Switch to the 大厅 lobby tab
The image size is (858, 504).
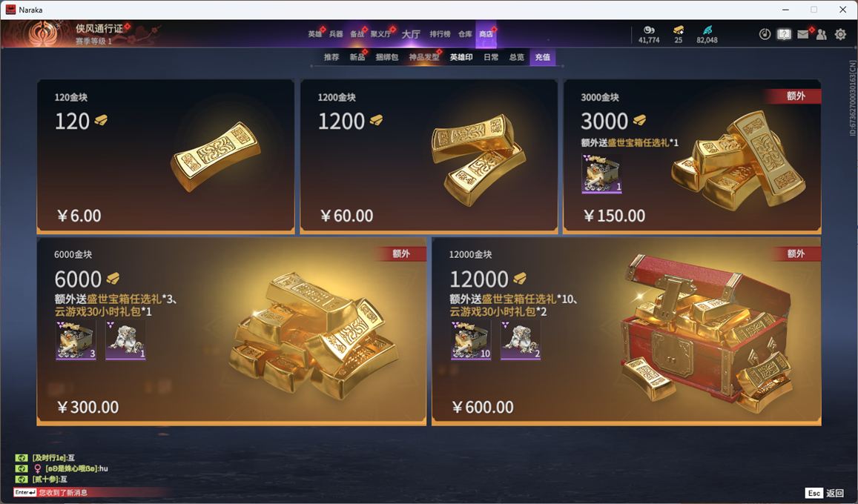(x=411, y=34)
